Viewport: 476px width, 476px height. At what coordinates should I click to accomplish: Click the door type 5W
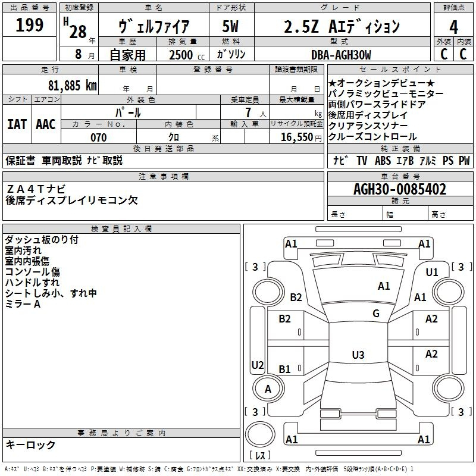(x=230, y=26)
